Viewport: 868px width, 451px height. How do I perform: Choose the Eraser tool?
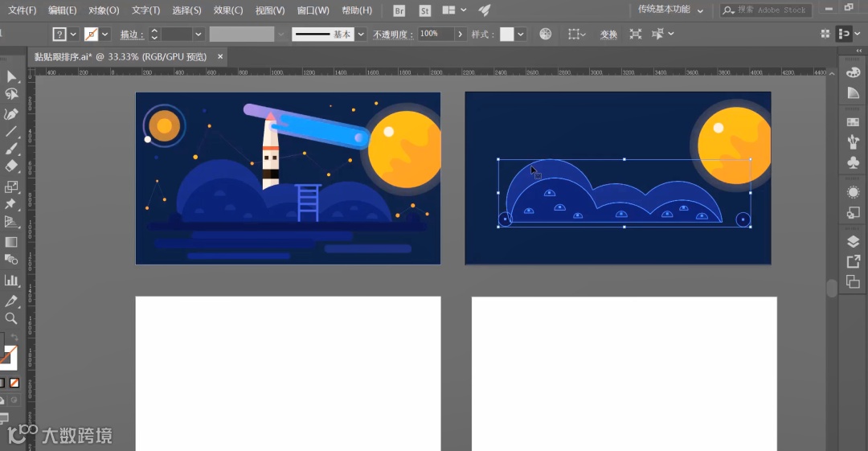coord(11,167)
